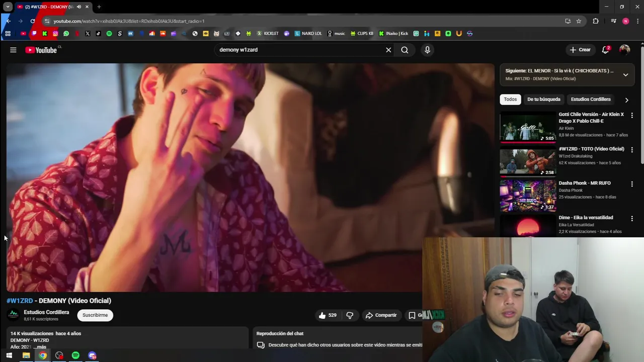This screenshot has width=644, height=362.
Task: Open the Estudios Cordillera channel name
Action: click(x=46, y=312)
